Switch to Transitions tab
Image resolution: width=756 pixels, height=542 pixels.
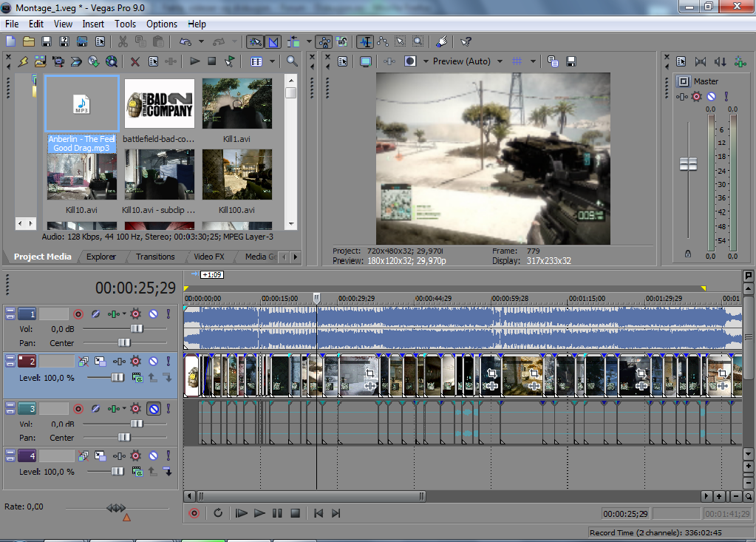pyautogui.click(x=155, y=257)
